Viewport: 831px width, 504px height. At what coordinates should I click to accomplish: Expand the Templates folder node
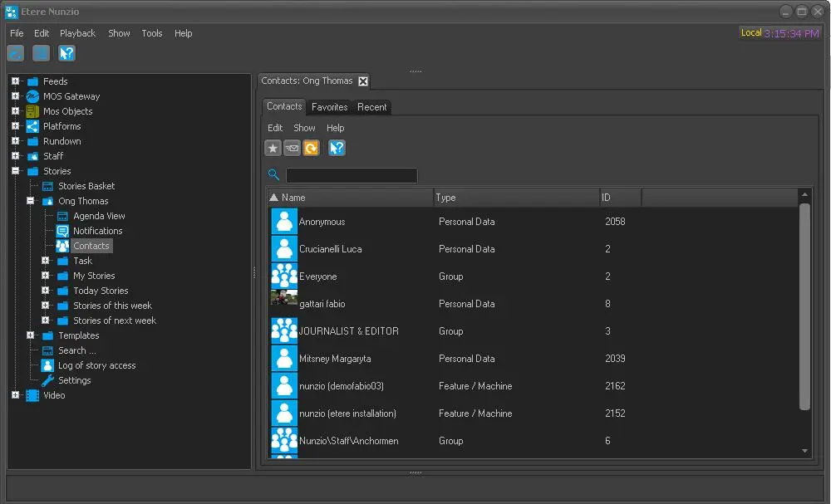click(31, 335)
